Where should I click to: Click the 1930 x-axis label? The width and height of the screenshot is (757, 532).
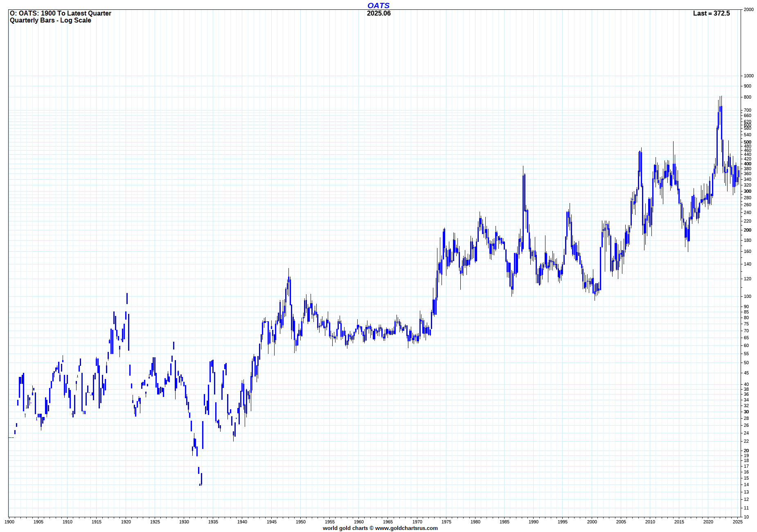[x=184, y=522]
